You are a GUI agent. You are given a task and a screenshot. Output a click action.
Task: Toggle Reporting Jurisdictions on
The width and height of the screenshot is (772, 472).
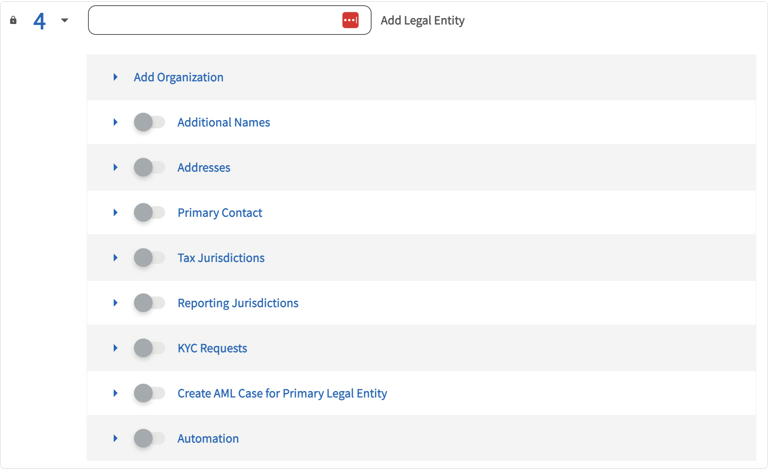coord(149,303)
